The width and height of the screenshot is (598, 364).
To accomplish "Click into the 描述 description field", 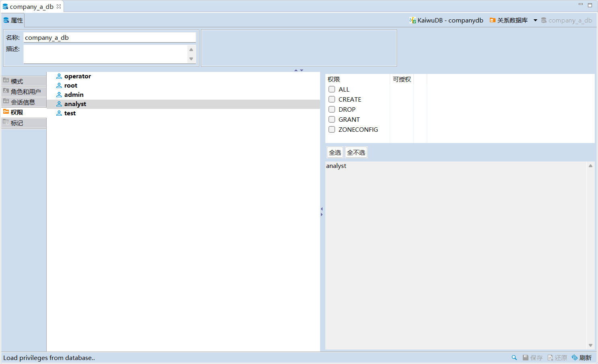I will tap(105, 54).
